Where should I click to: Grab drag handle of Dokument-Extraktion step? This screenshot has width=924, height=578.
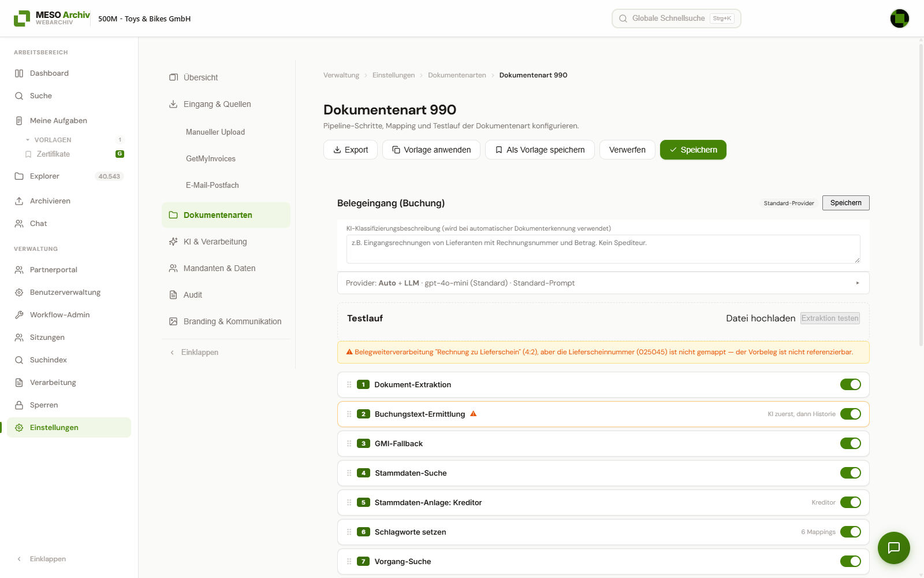click(x=349, y=384)
